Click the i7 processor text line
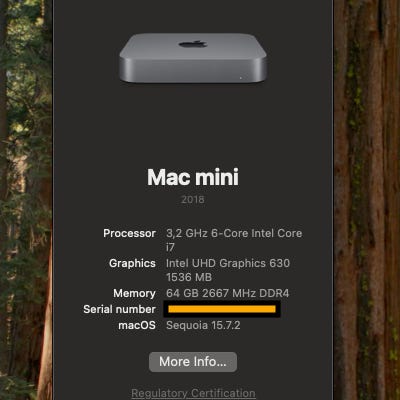Image resolution: width=400 pixels, height=400 pixels. [170, 247]
